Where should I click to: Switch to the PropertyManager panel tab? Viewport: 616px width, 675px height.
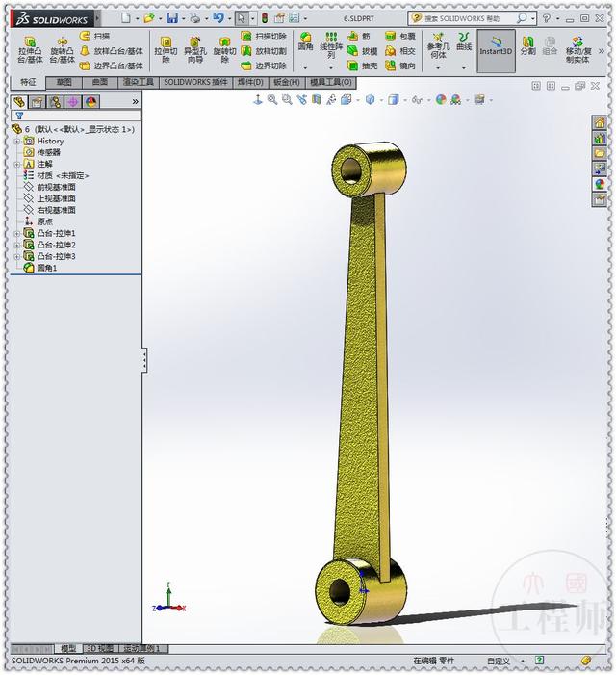tap(37, 102)
